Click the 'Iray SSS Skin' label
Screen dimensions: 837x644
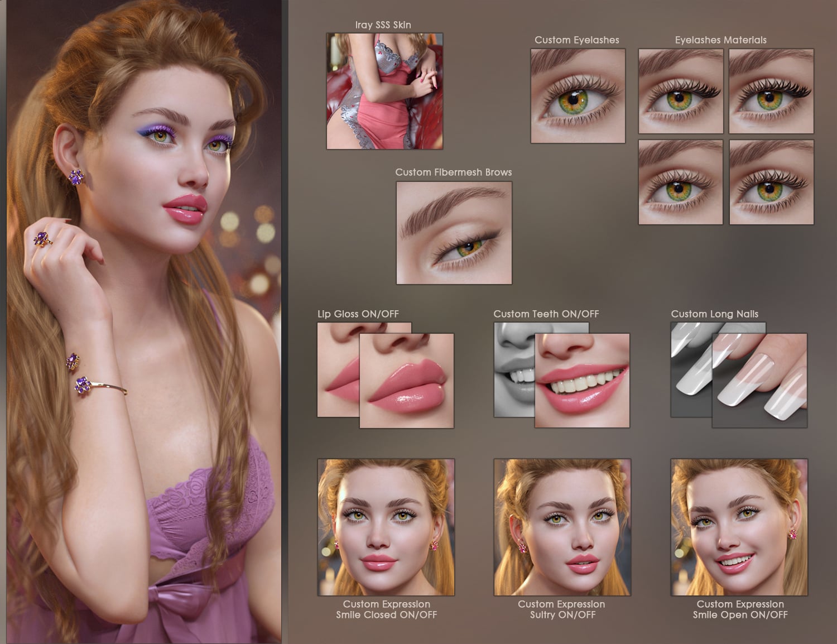click(x=383, y=25)
